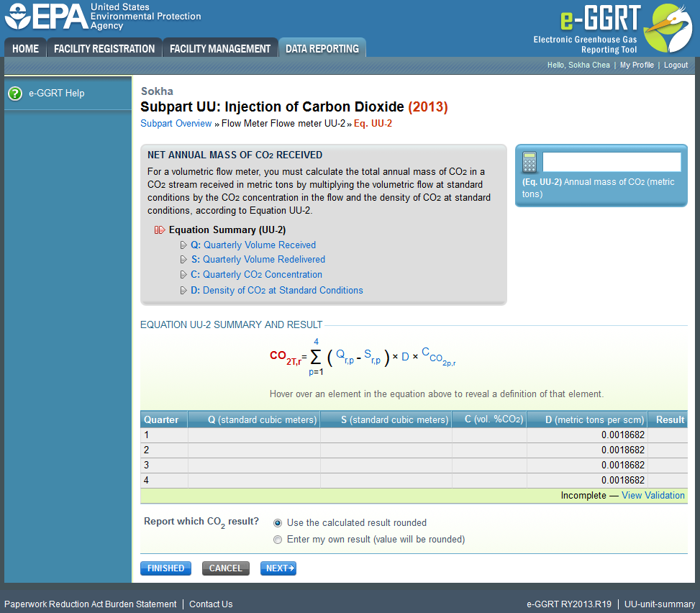Click the Q (standard cubic meters) column header
This screenshot has height=613, width=700.
tap(254, 419)
